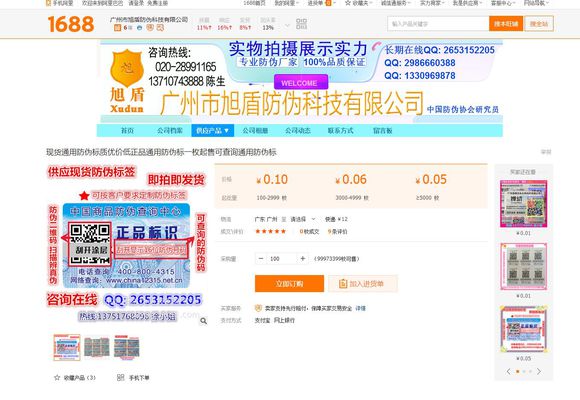Viewport: 580px width, 400px height.
Task: Click the purchase quantity input field
Action: [281, 259]
